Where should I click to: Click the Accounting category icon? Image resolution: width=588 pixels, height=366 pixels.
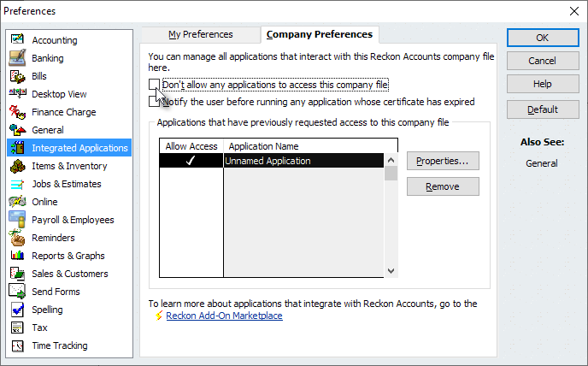[17, 39]
